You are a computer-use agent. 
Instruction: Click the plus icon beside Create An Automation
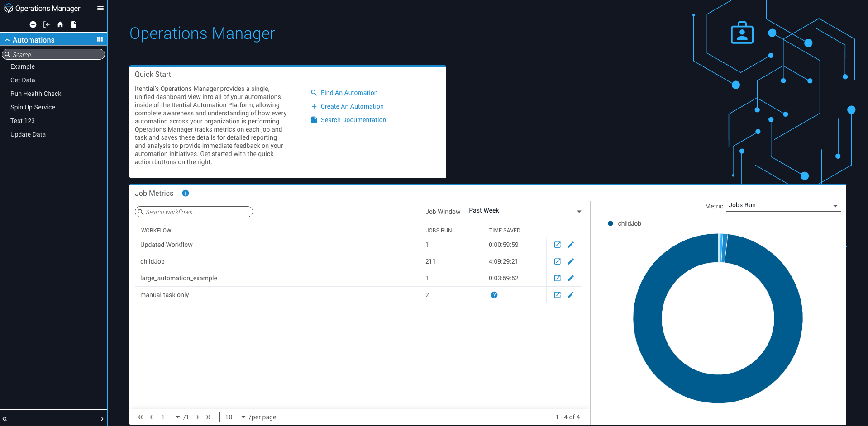pos(314,106)
